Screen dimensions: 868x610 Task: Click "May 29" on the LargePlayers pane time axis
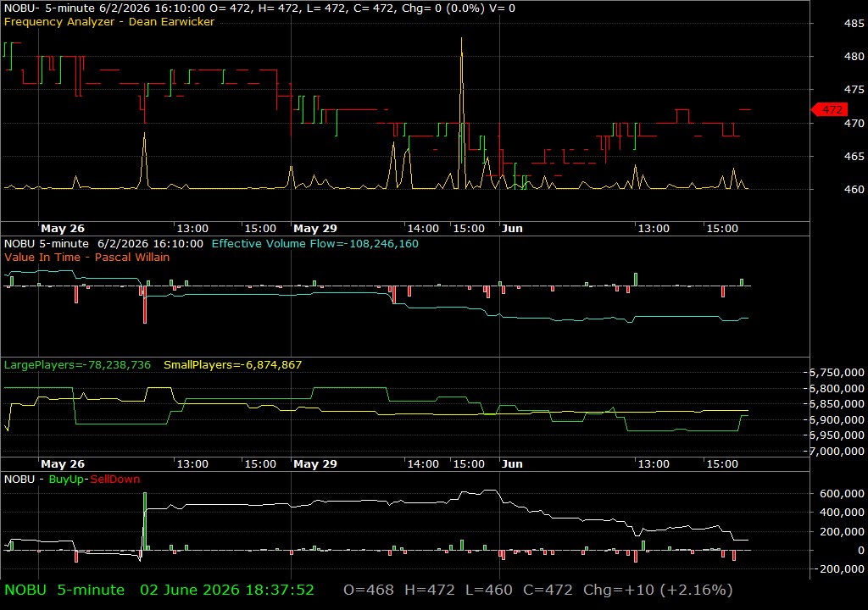pos(315,464)
